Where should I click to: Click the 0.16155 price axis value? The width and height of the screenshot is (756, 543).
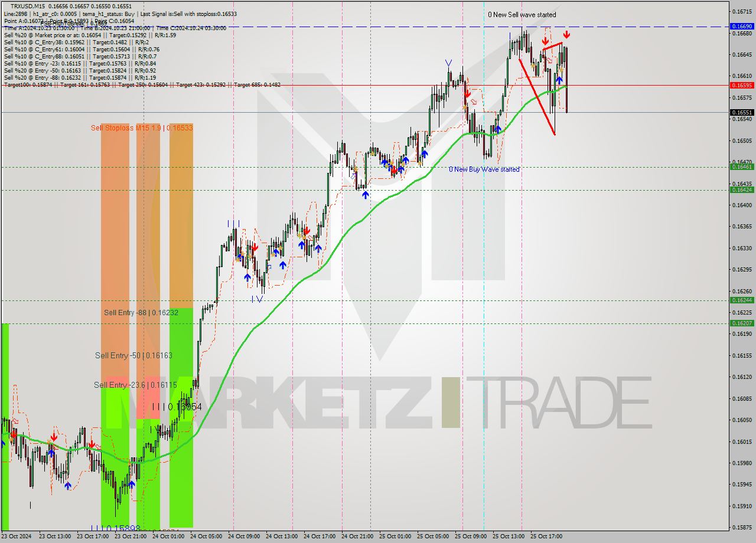(x=742, y=355)
